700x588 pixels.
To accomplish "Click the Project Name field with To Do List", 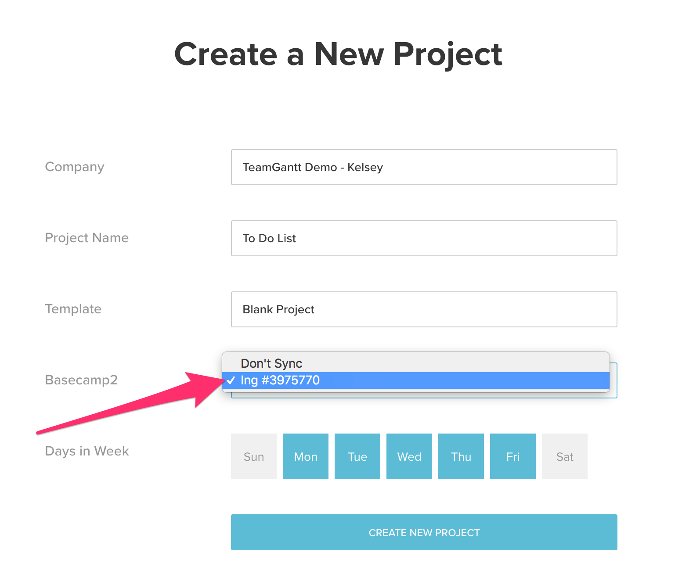I will 424,238.
